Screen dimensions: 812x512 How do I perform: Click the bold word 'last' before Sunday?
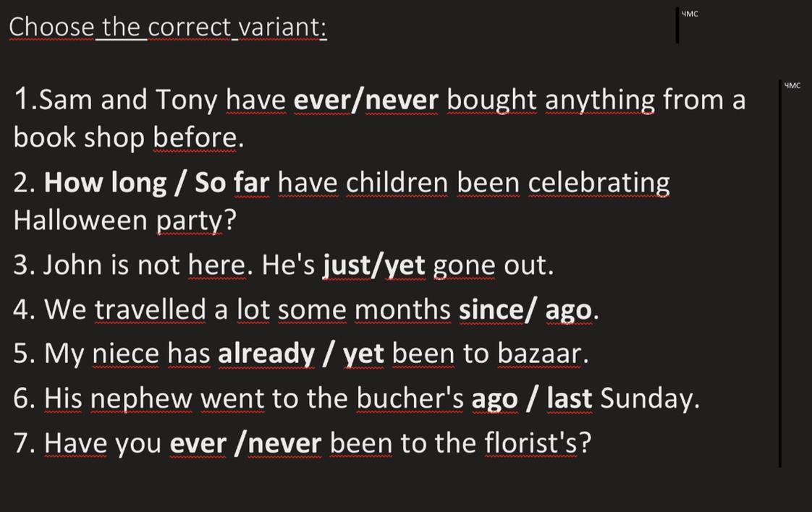coord(570,398)
